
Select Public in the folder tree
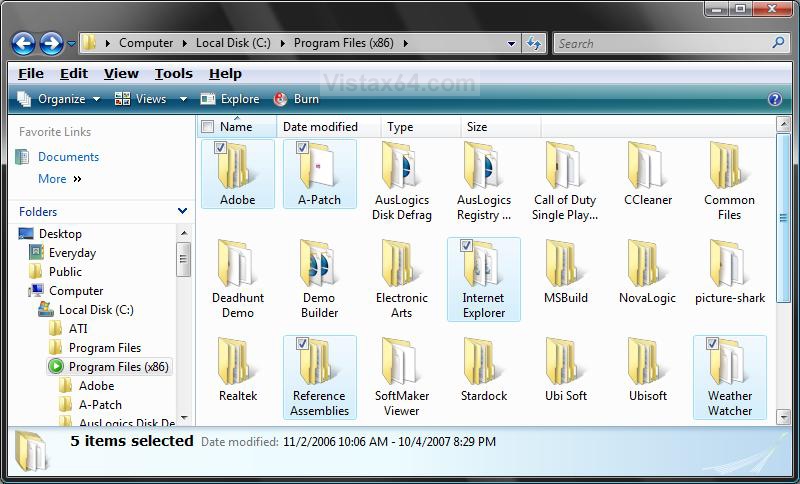pyautogui.click(x=65, y=271)
